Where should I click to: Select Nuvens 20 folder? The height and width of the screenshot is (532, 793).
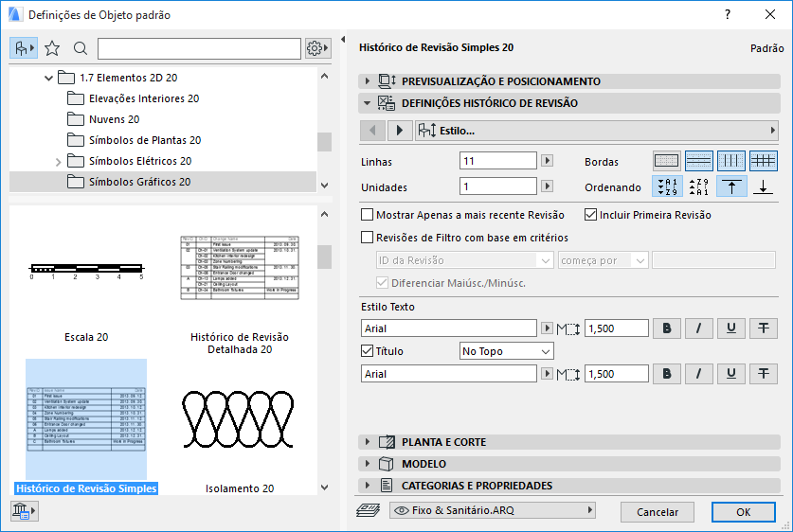[103, 119]
